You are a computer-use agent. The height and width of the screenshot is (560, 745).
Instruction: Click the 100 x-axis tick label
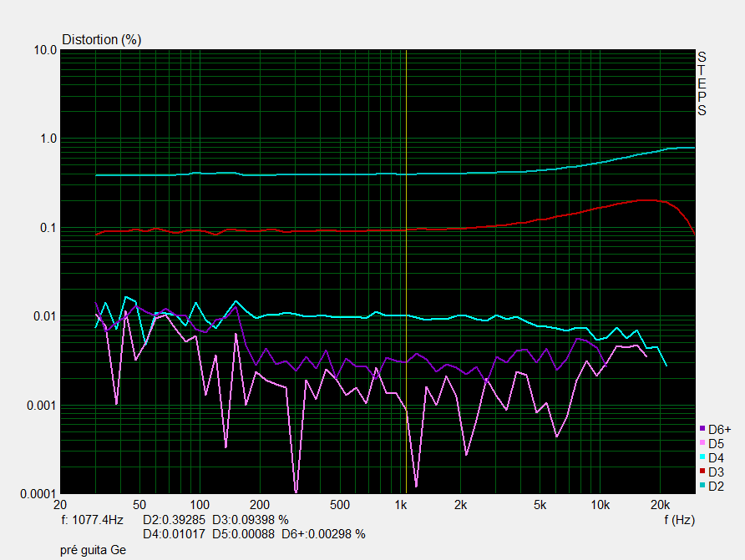200,505
